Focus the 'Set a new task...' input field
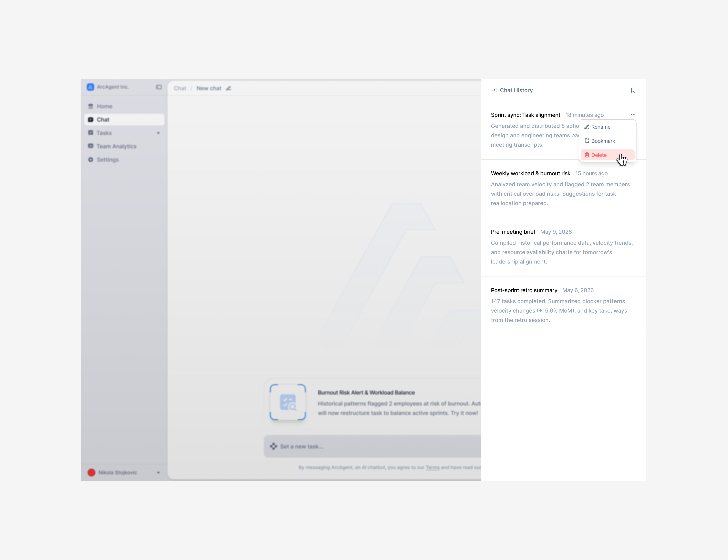 pos(372,446)
